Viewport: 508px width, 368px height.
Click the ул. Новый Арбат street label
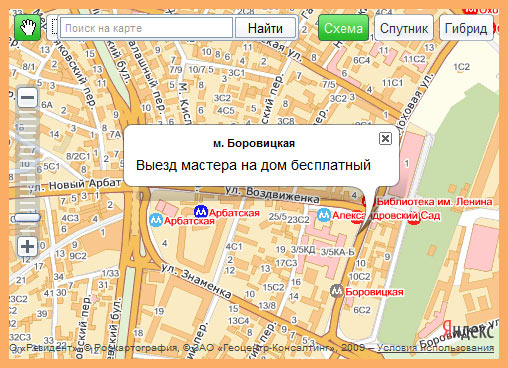pos(74,185)
